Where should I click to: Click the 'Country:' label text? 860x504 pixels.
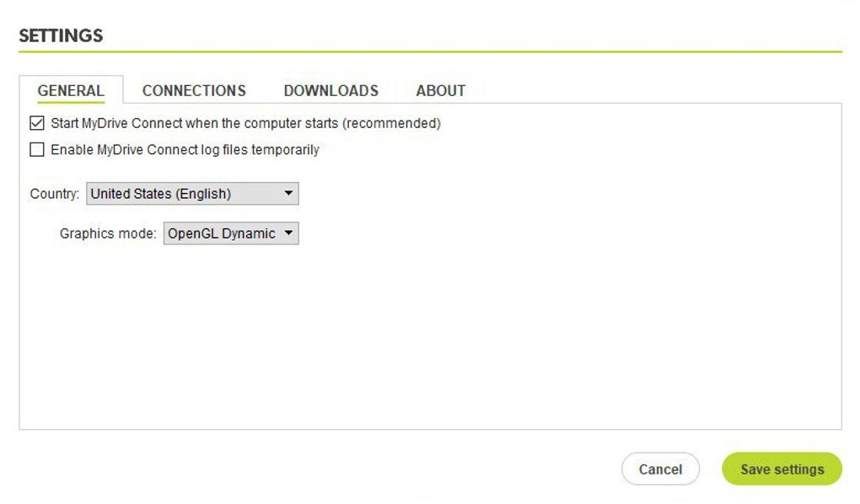(55, 194)
